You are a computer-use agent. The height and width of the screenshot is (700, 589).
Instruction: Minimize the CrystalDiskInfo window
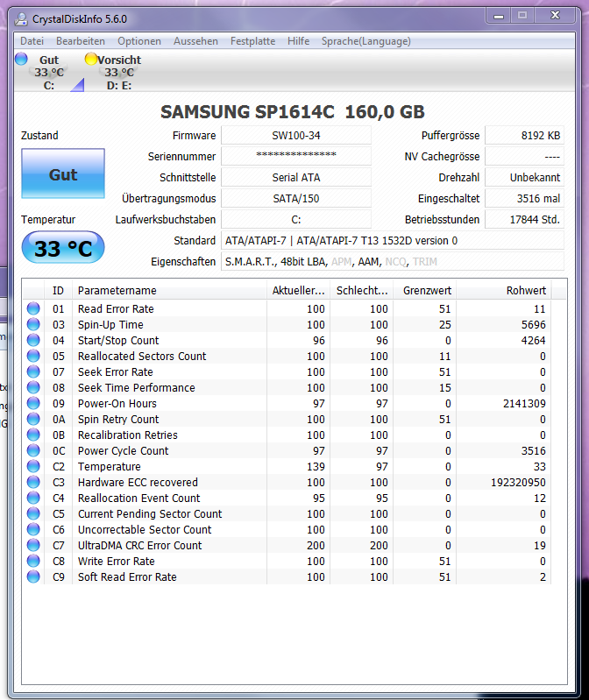click(x=499, y=16)
